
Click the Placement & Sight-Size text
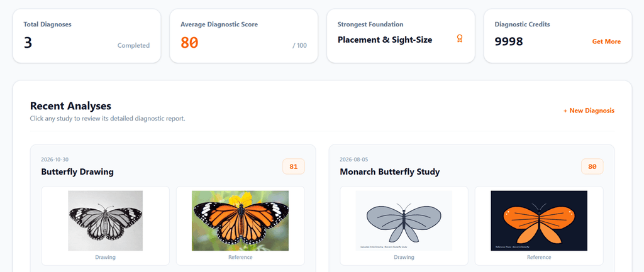point(385,40)
